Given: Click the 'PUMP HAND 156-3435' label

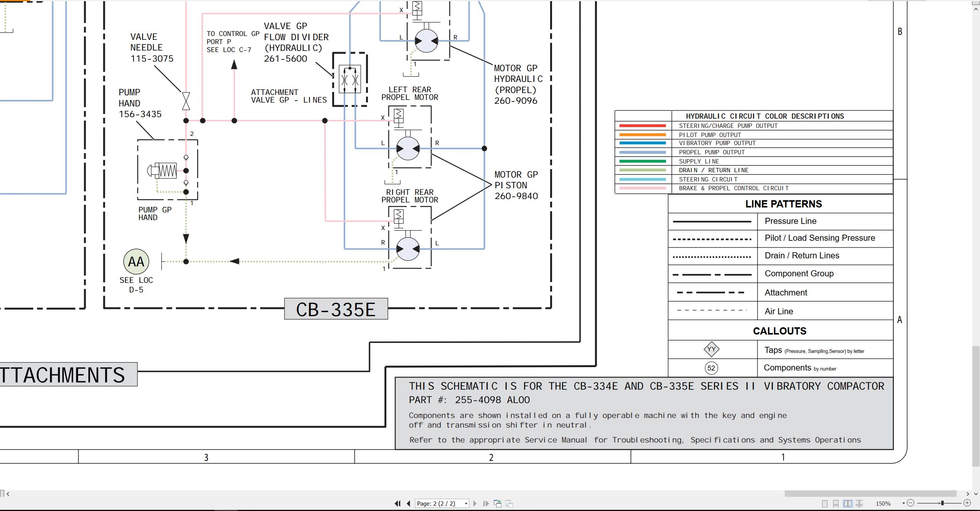Looking at the screenshot, I should (x=140, y=103).
